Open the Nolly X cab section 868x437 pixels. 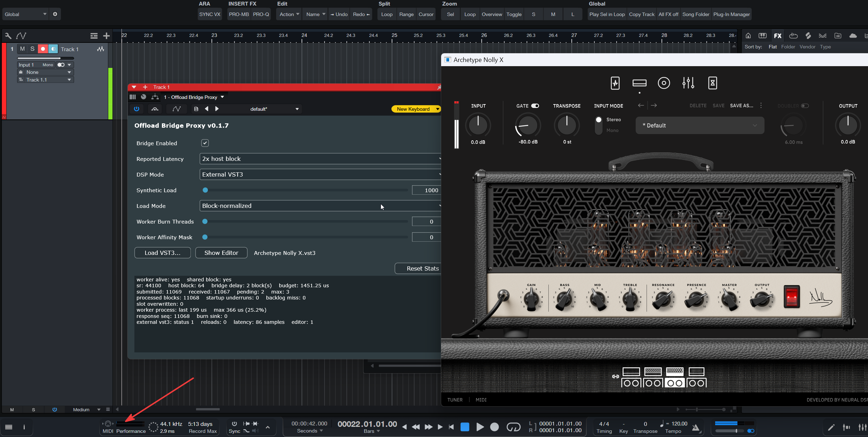tap(664, 83)
